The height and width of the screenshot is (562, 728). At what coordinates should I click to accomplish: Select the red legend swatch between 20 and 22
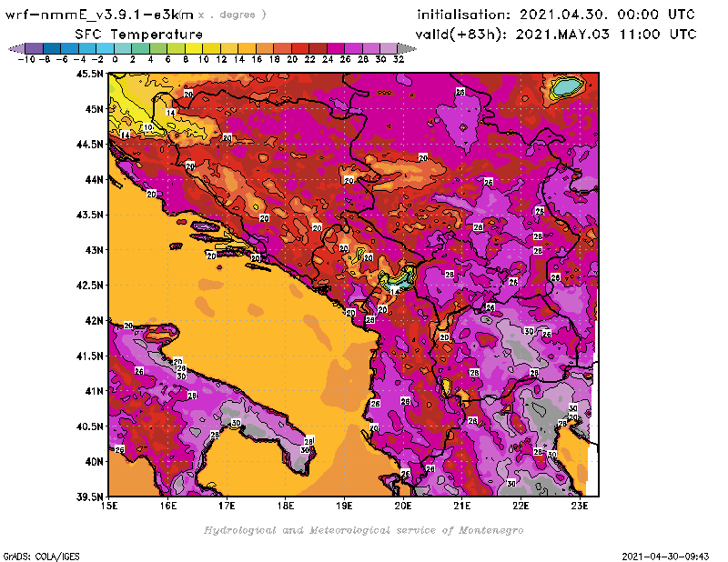pos(299,48)
